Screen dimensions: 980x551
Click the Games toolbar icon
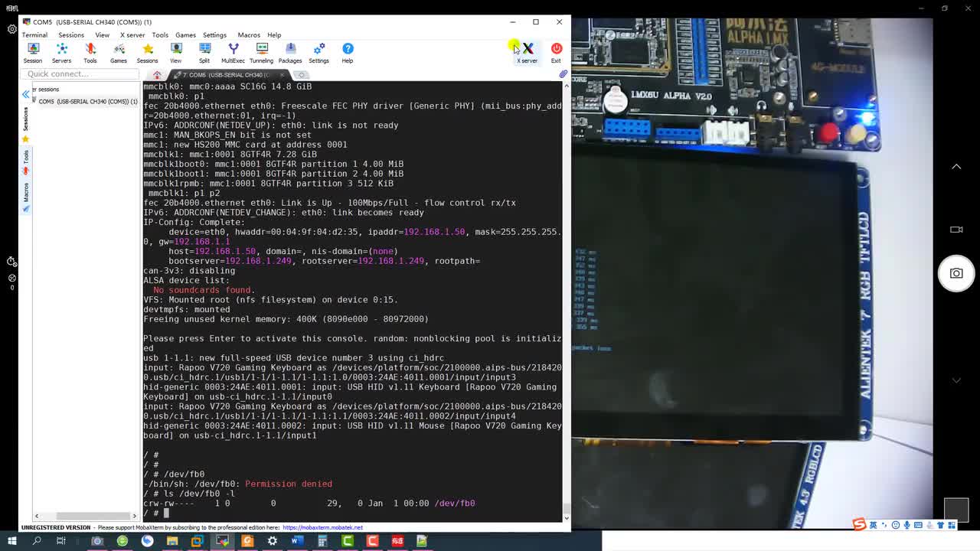pos(119,53)
